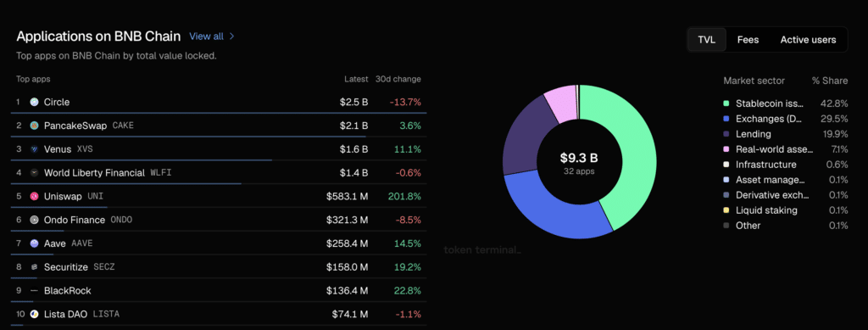
Task: Click the Derivative exchanges legend swatch
Action: (x=726, y=195)
